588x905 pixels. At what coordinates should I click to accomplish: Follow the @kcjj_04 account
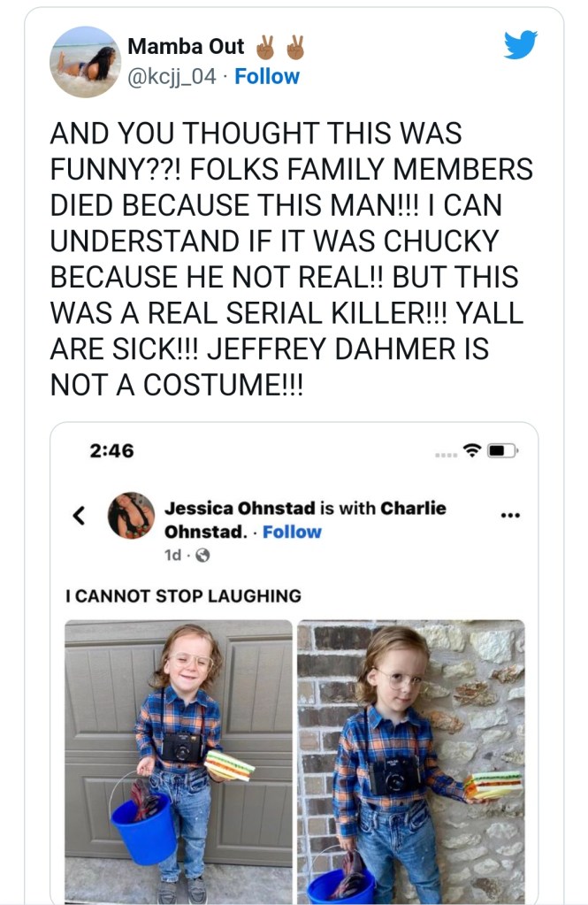(267, 77)
